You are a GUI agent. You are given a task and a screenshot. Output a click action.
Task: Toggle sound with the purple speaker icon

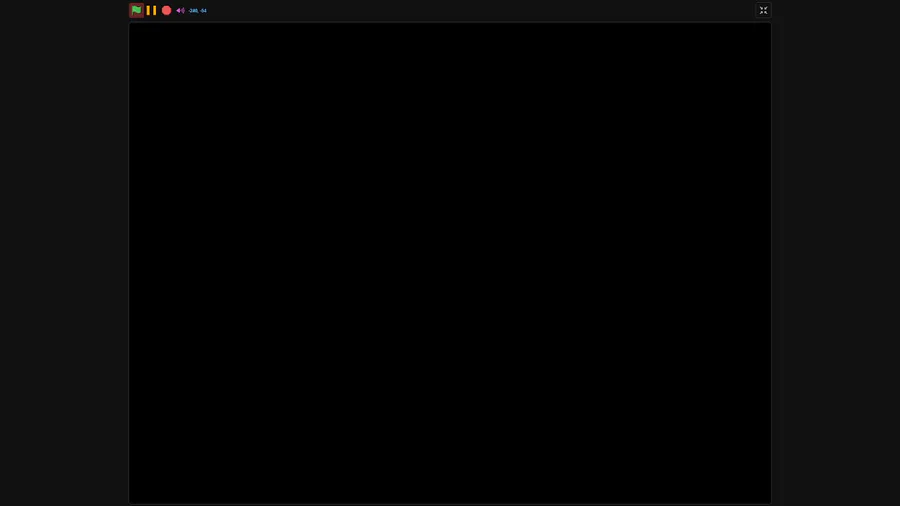pyautogui.click(x=180, y=10)
